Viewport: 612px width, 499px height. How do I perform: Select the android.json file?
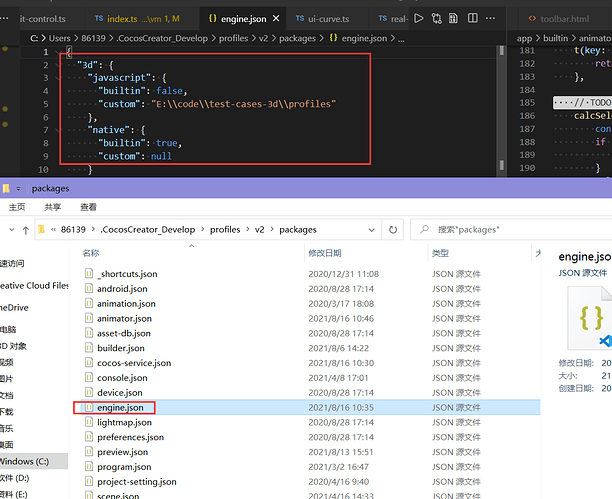[x=122, y=289]
